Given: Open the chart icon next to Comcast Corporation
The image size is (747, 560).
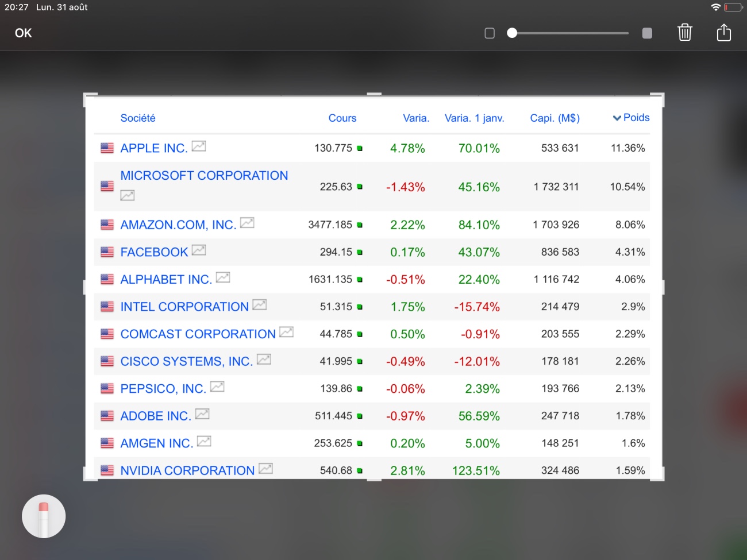Looking at the screenshot, I should point(286,333).
